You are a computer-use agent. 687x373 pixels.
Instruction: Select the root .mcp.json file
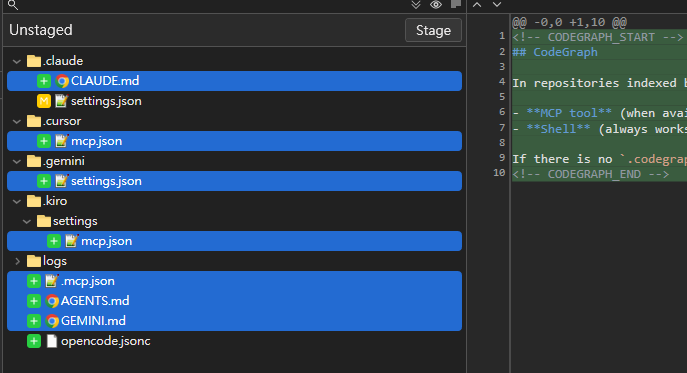pos(234,281)
